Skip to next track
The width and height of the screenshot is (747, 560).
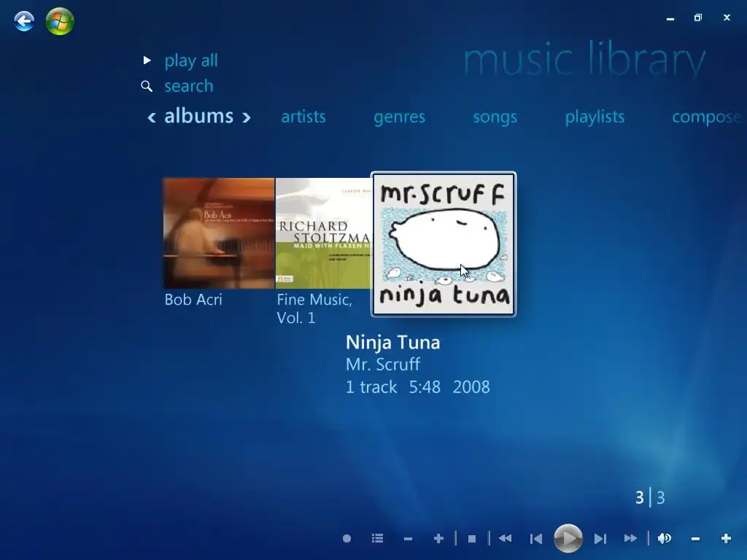click(600, 539)
